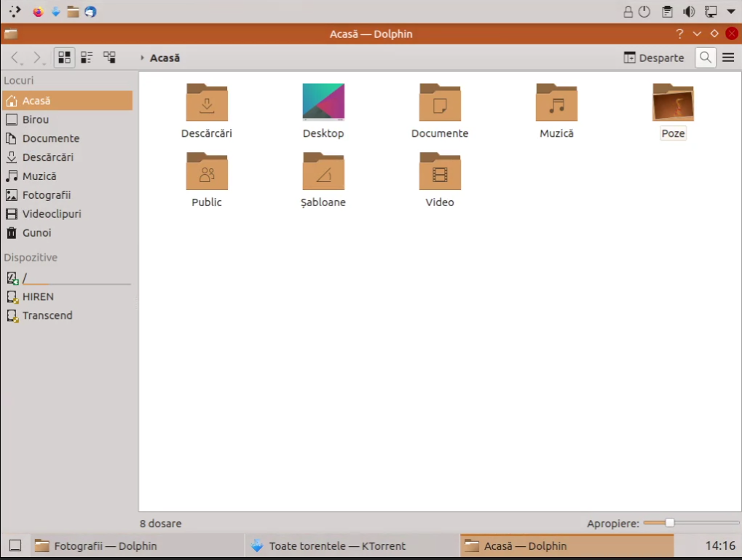Launch KTorrent from the top panel
742x560 pixels.
[56, 12]
